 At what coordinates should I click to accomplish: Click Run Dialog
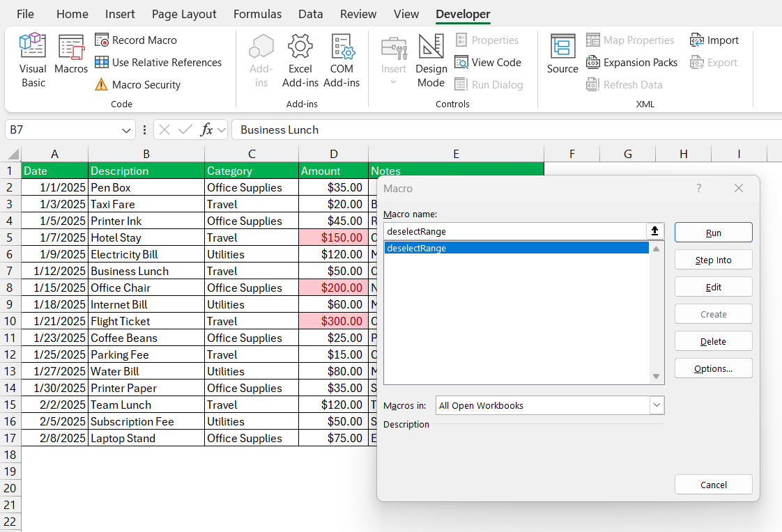point(489,85)
